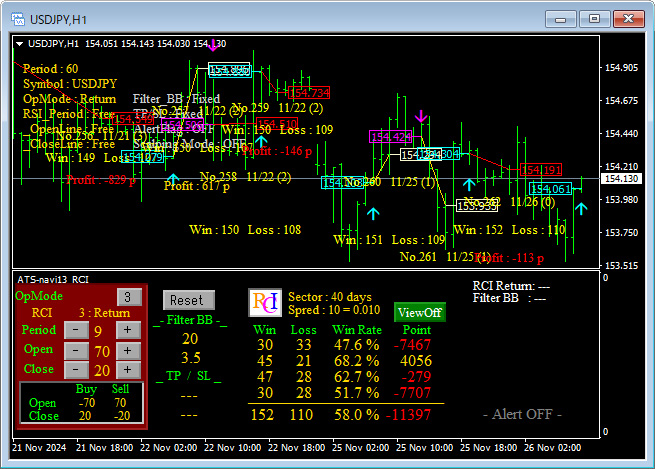655x469 pixels.
Task: Increase the Close value with plus
Action: pyautogui.click(x=128, y=370)
